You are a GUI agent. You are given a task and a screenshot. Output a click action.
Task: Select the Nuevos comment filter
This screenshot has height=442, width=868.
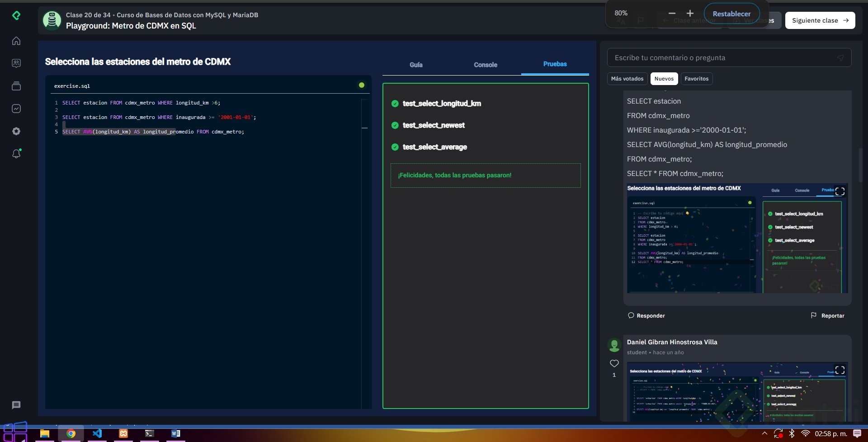click(x=664, y=79)
